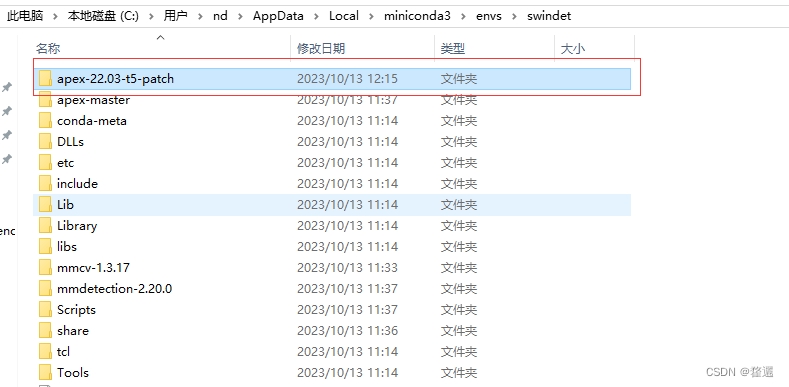Click the Scripts folder name
This screenshot has width=789, height=387.
coord(76,309)
